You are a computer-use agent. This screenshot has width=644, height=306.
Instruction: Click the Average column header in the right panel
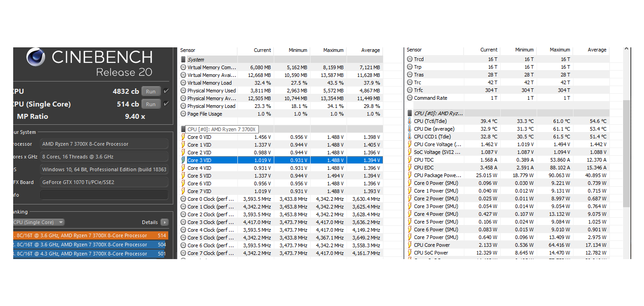click(x=597, y=50)
